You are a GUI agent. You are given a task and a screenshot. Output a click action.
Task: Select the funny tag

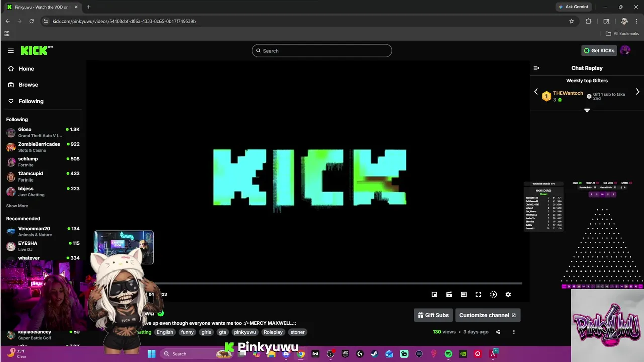pyautogui.click(x=187, y=332)
